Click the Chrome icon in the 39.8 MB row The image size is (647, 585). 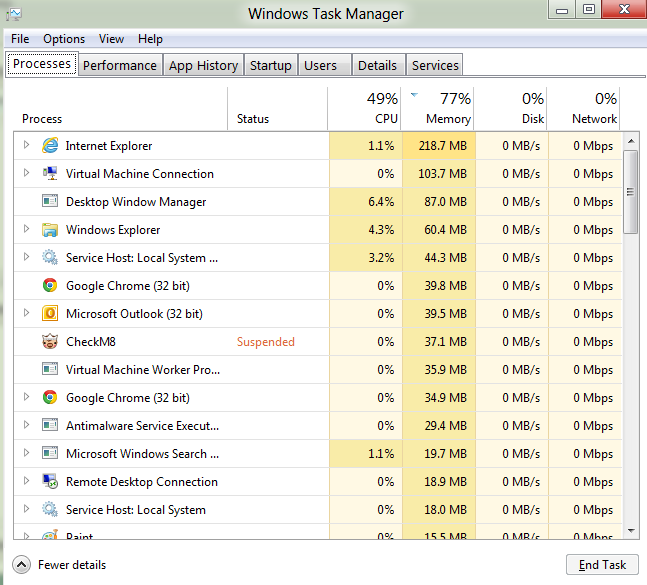coord(50,285)
